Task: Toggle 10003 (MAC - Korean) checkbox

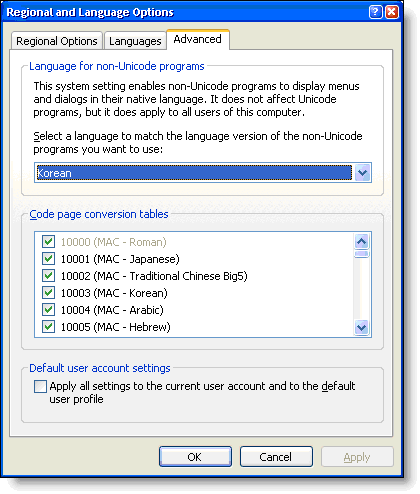Action: tap(49, 292)
